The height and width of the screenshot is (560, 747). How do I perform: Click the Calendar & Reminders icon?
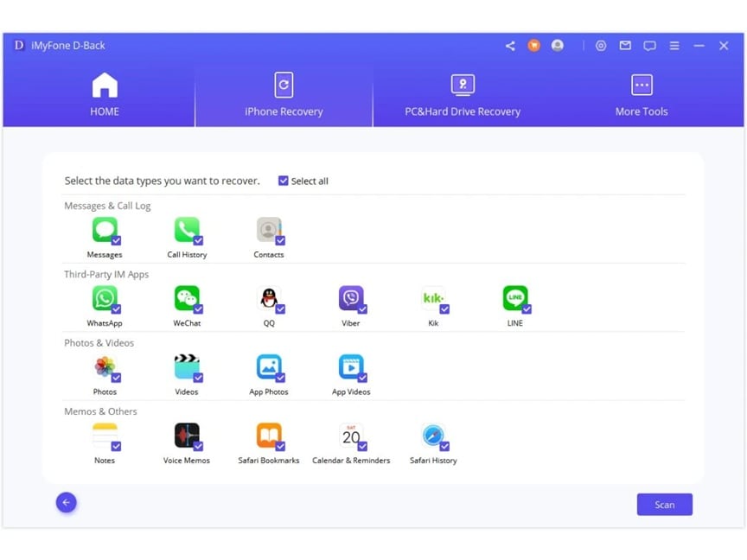351,436
